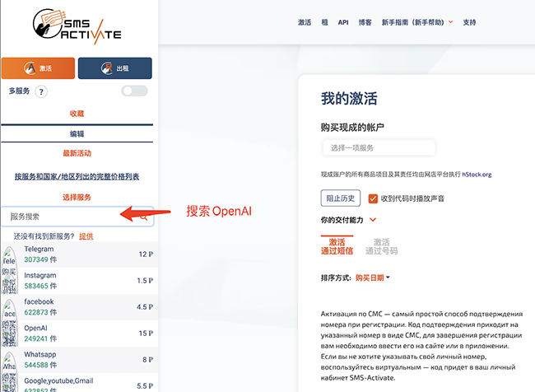Viewport: 535px width, 392px height.
Task: Open the 选择一项服务 account service dropdown
Action: (x=379, y=148)
